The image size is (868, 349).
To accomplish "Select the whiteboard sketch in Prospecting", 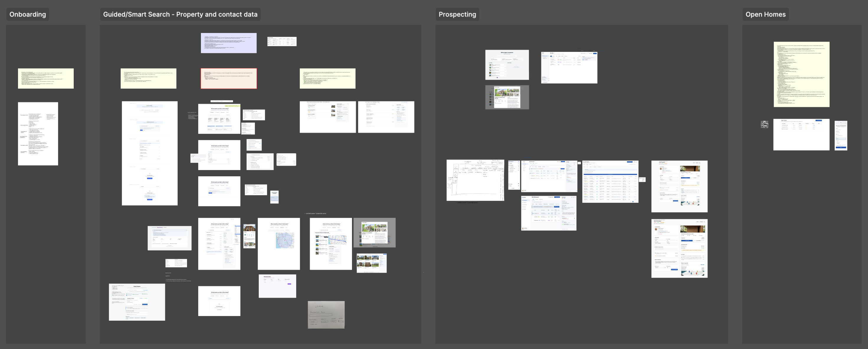I will click(475, 180).
